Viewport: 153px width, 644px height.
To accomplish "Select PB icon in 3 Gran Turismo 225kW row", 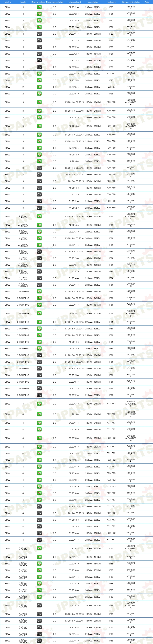I will (39, 232).
